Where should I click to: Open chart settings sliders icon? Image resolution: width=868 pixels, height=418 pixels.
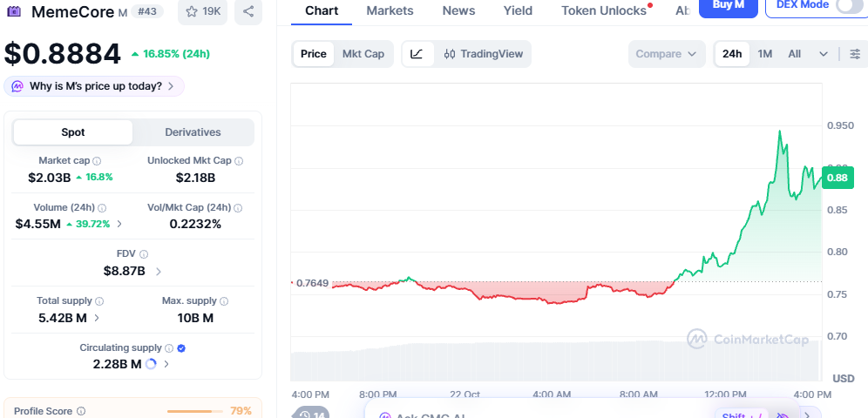855,54
